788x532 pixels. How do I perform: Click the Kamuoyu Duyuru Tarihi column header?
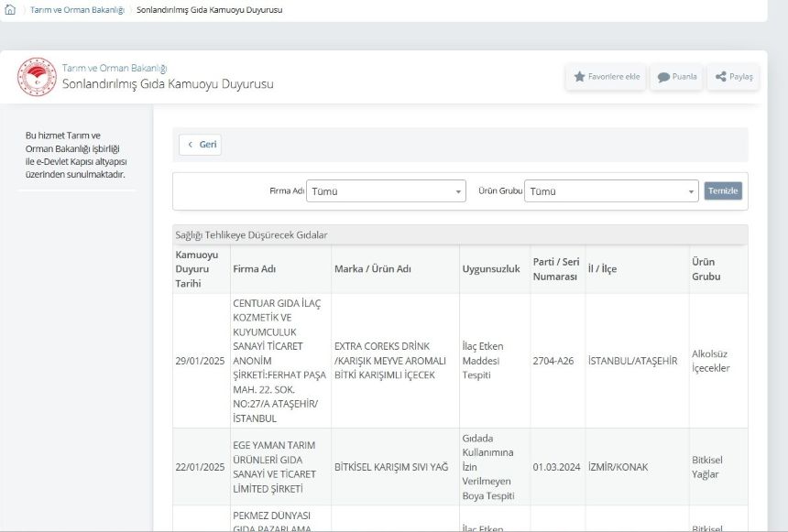click(x=201, y=269)
